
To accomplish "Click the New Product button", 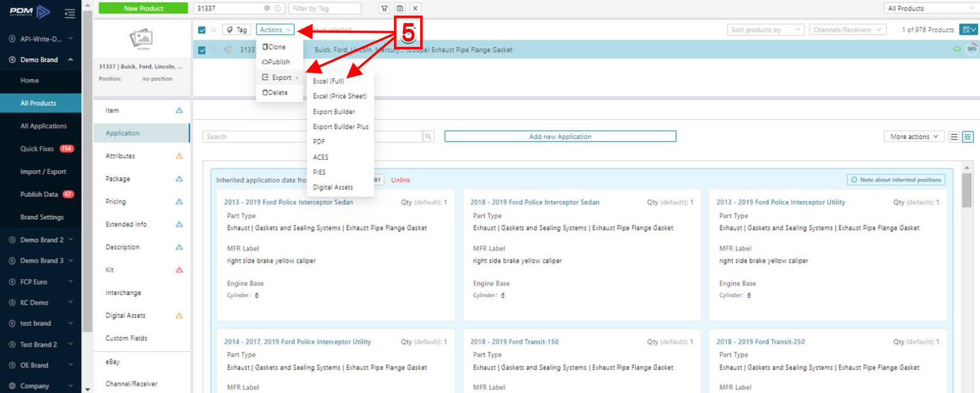I will 143,8.
